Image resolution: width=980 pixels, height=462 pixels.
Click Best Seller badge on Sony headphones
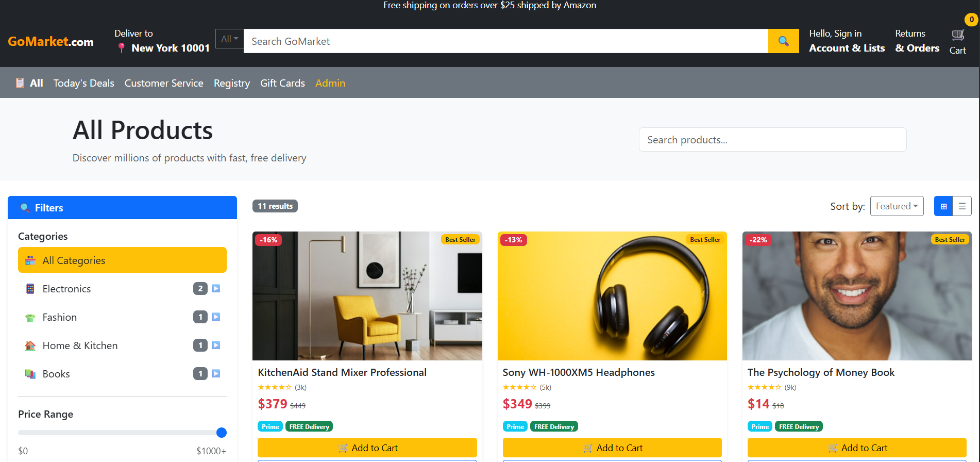click(705, 239)
